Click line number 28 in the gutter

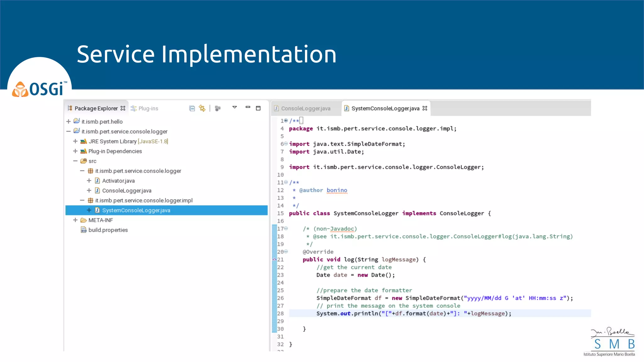(x=280, y=313)
